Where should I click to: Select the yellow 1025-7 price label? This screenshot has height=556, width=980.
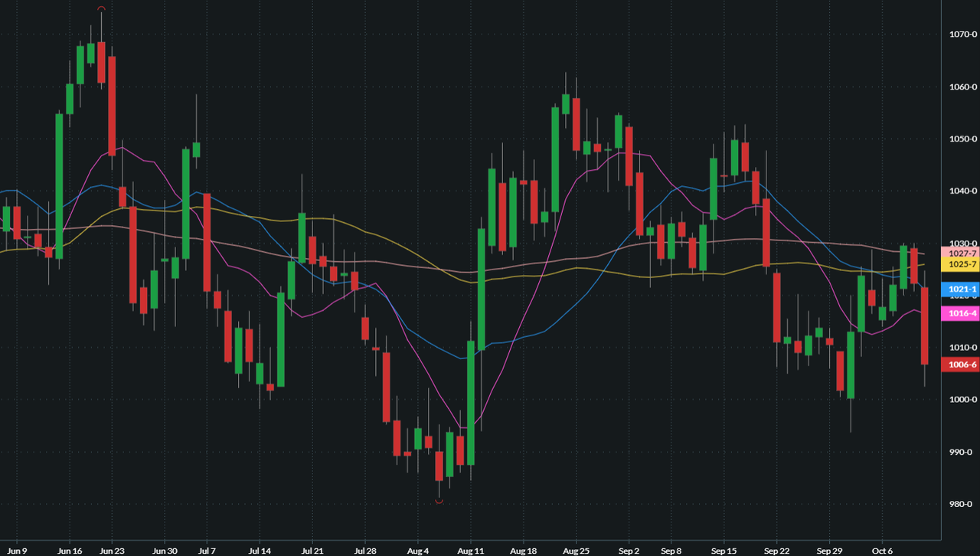(x=962, y=264)
